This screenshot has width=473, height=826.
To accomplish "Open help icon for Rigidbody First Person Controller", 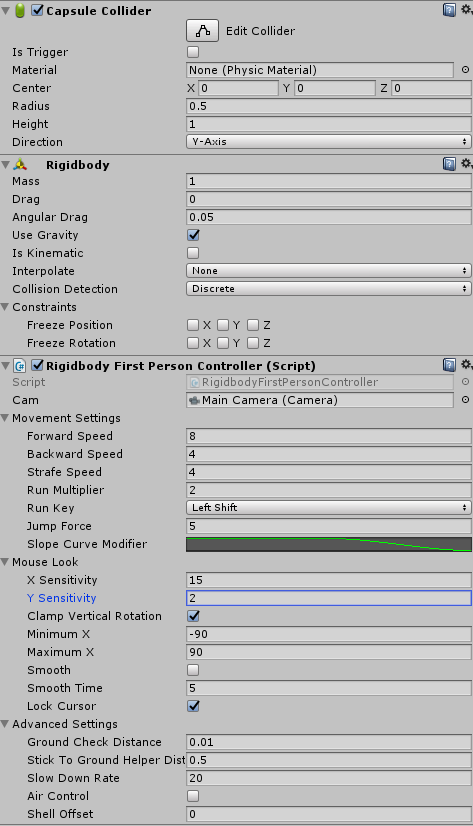I will click(449, 365).
